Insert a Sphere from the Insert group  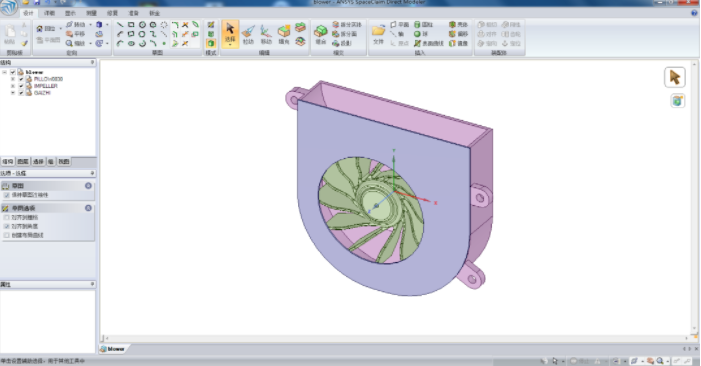pyautogui.click(x=421, y=34)
